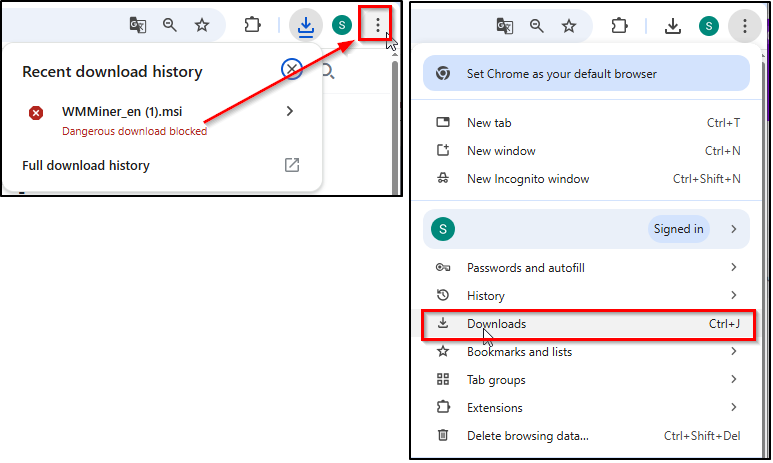Click the Ctrl+J shortcut label
Screen dimensions: 773x463
pos(724,323)
